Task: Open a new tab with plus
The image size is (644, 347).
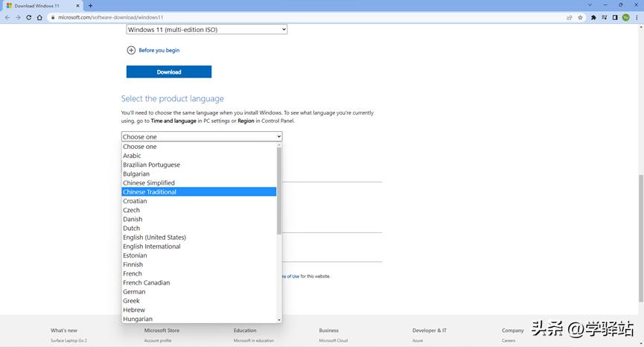Action: point(90,6)
